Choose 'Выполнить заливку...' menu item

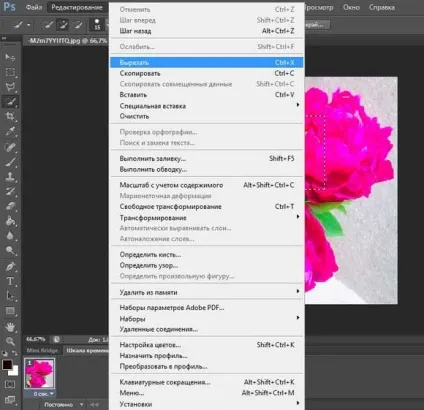(207, 159)
